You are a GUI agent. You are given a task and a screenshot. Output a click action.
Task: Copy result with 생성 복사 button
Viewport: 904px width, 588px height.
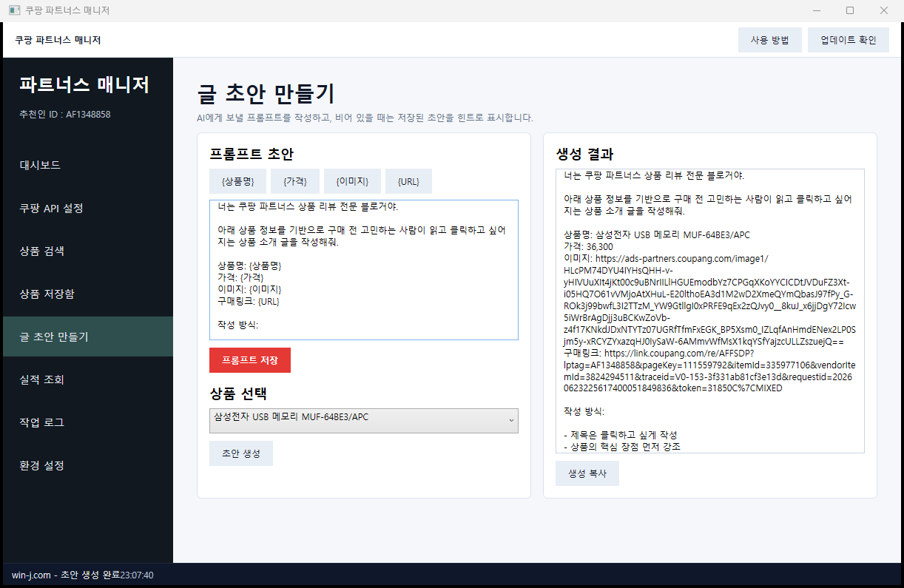587,473
